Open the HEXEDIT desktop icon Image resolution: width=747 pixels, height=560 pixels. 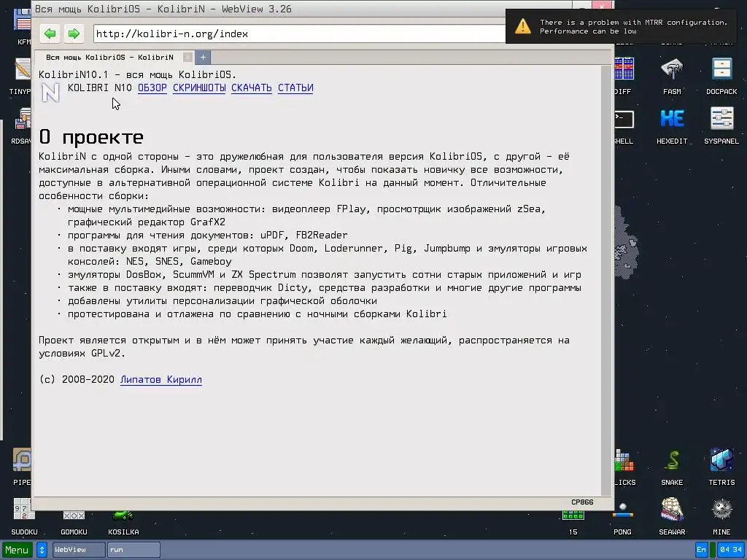672,125
